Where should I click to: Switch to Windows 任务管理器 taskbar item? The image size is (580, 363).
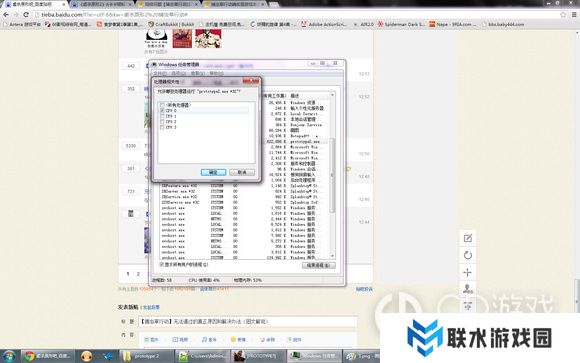[314, 356]
